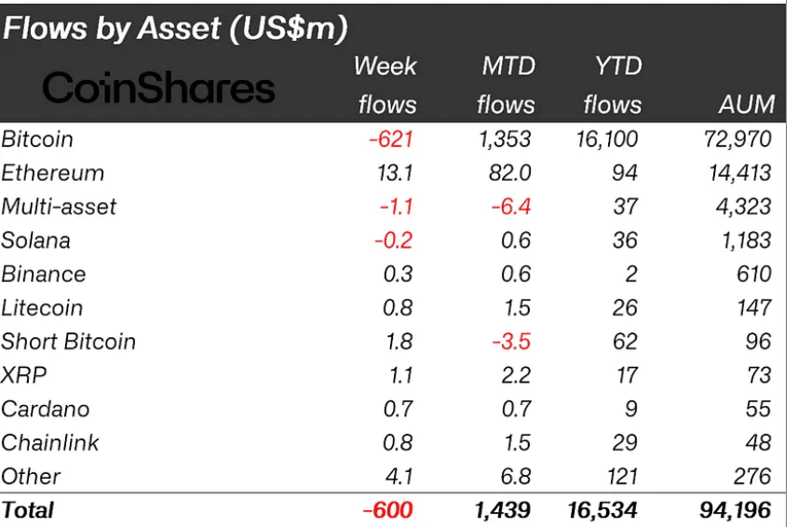The image size is (812, 527).
Task: Click Bitcoin's -621 weekly flow value
Action: click(391, 140)
